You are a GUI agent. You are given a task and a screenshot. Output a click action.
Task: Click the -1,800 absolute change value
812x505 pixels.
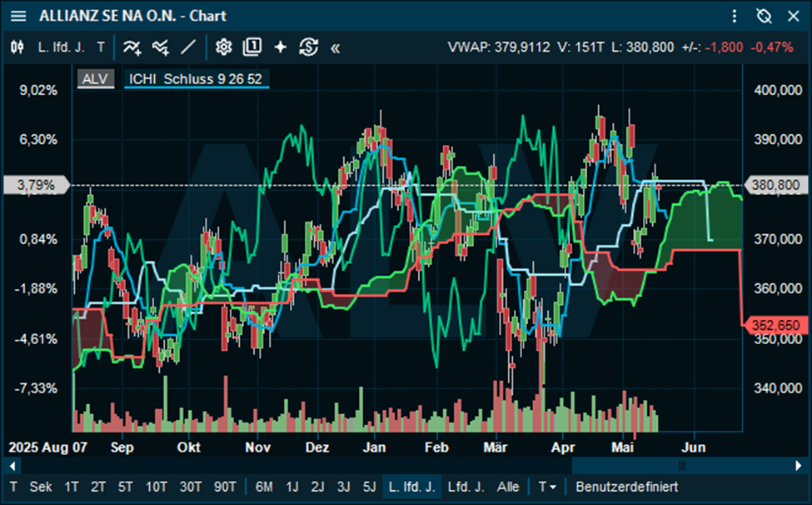(724, 47)
